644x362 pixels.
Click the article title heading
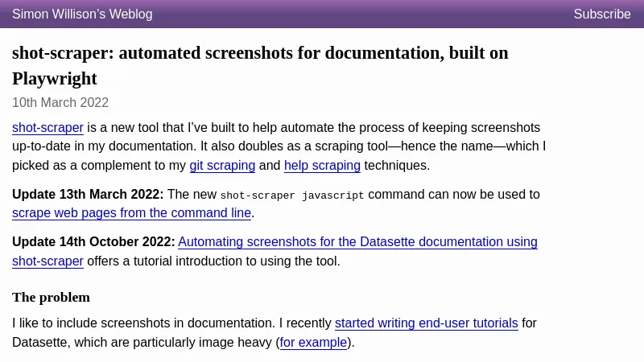click(259, 53)
